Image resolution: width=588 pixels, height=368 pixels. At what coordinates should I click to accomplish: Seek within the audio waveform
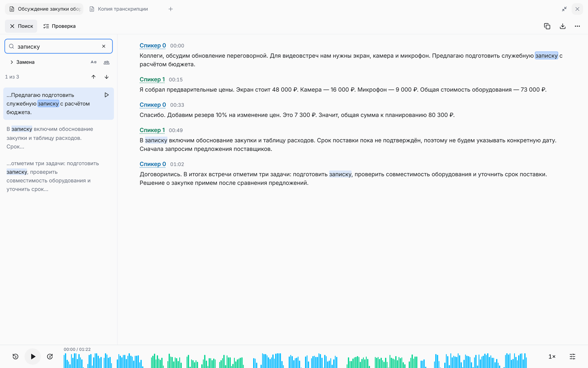295,361
